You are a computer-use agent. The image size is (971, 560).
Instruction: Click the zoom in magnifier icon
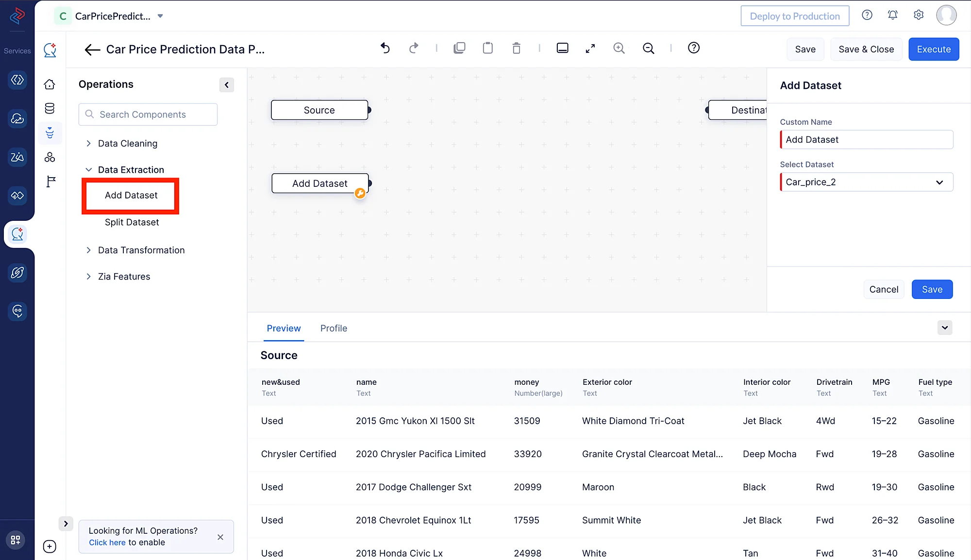[619, 48]
